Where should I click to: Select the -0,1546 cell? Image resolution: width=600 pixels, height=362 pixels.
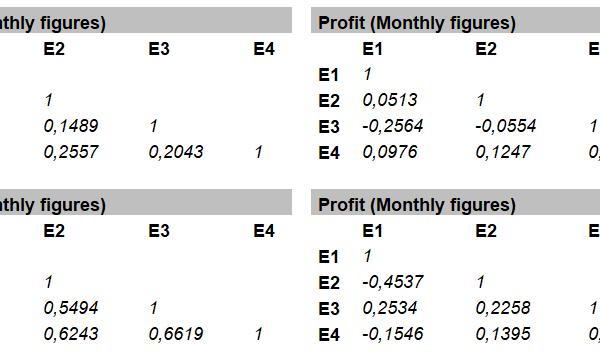click(393, 334)
